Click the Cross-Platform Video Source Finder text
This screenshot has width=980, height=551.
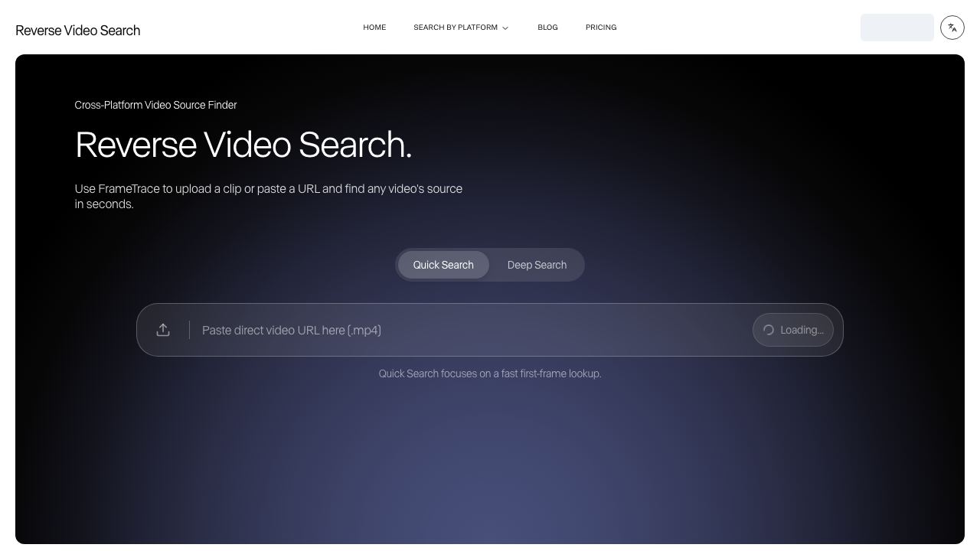click(x=155, y=105)
